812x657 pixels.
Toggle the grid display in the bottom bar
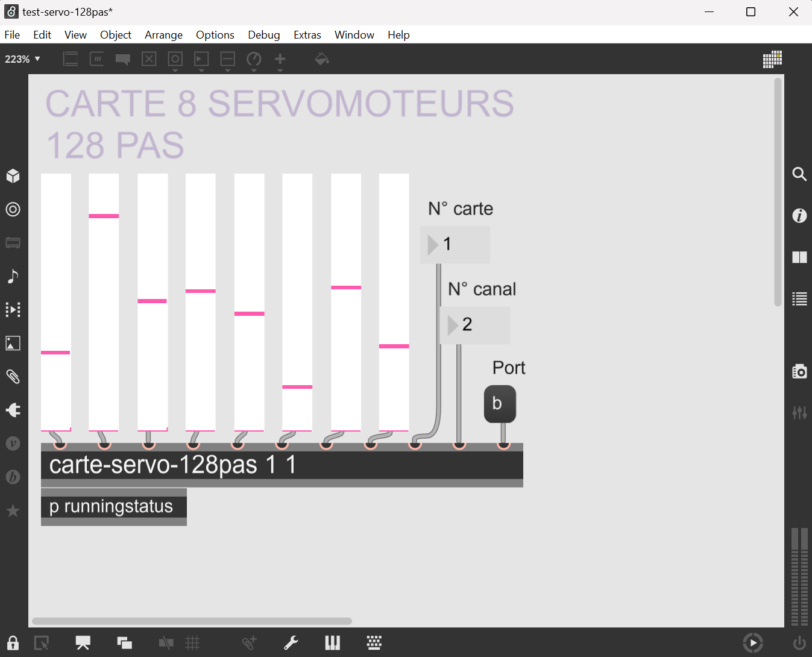tap(193, 643)
